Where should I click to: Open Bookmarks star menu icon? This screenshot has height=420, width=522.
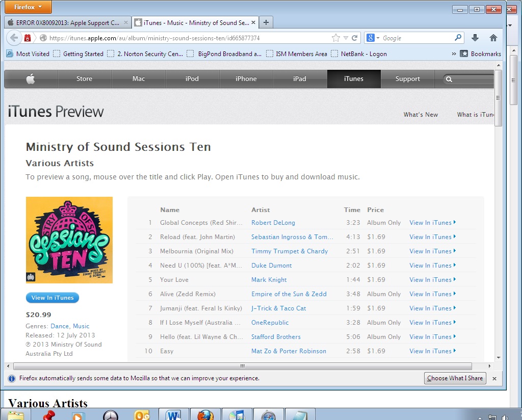464,54
